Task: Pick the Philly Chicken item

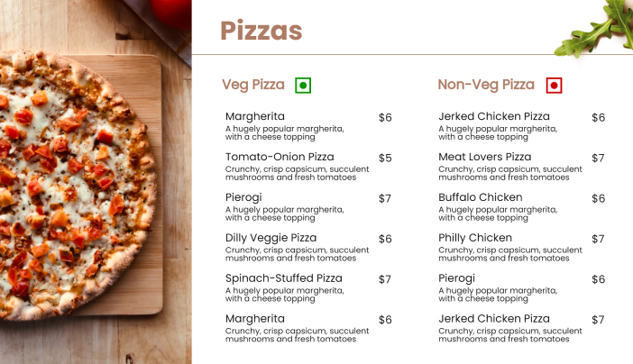Action: pos(475,238)
